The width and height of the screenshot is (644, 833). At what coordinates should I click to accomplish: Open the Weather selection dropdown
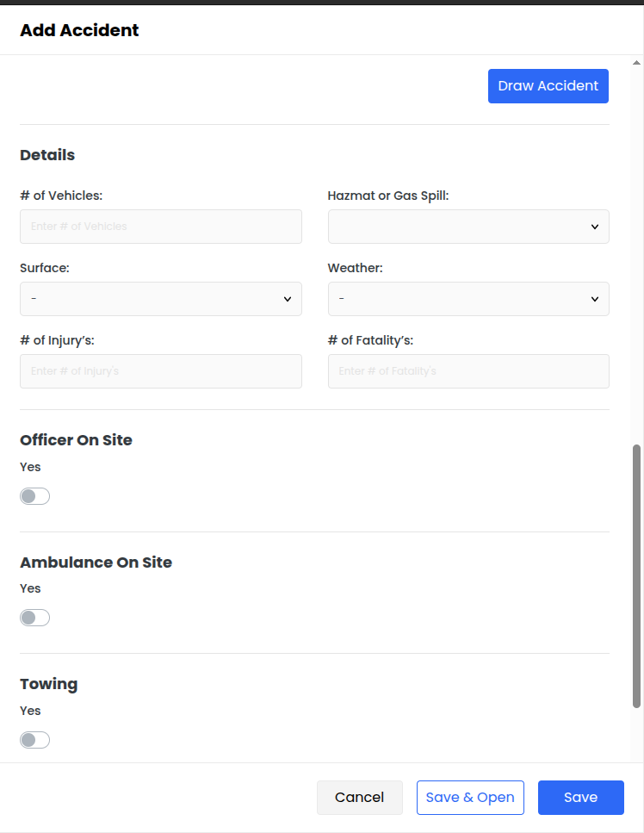(468, 299)
